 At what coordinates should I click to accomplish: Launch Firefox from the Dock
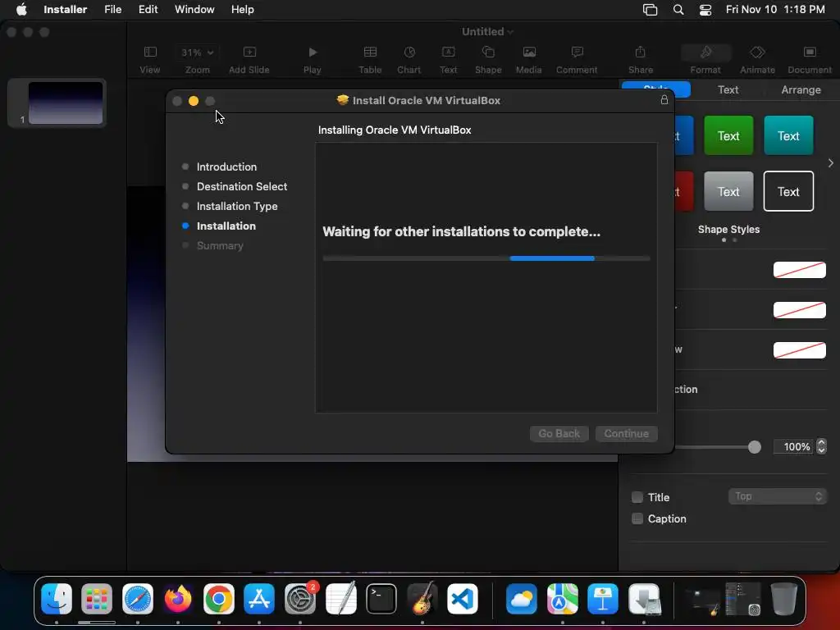click(178, 599)
